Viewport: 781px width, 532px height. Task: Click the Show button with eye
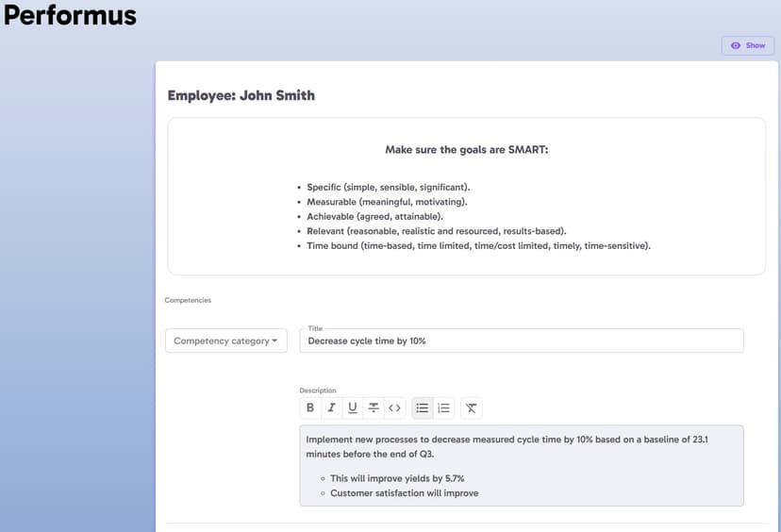click(x=748, y=45)
